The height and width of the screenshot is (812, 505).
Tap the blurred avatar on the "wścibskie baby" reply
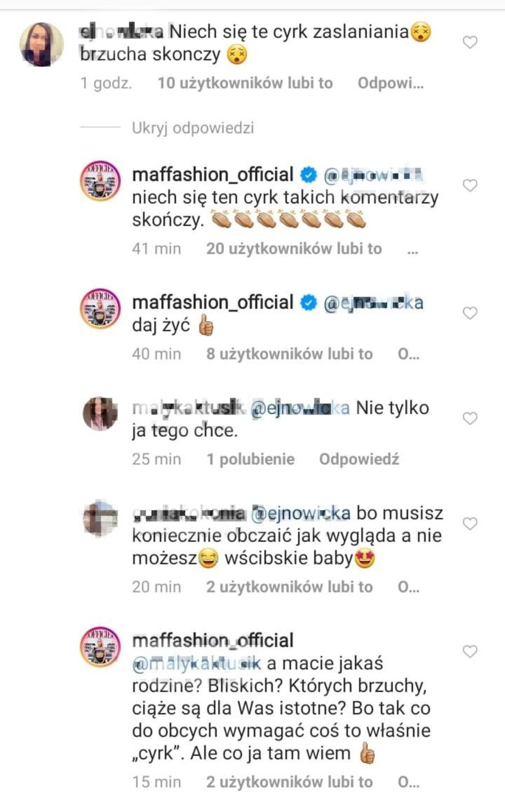pos(100,518)
